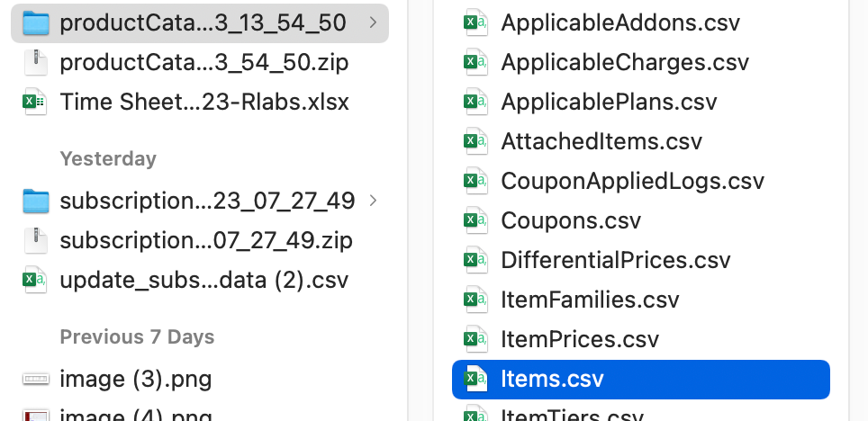Select CouponAppliedLogs.csv file

coord(632,181)
